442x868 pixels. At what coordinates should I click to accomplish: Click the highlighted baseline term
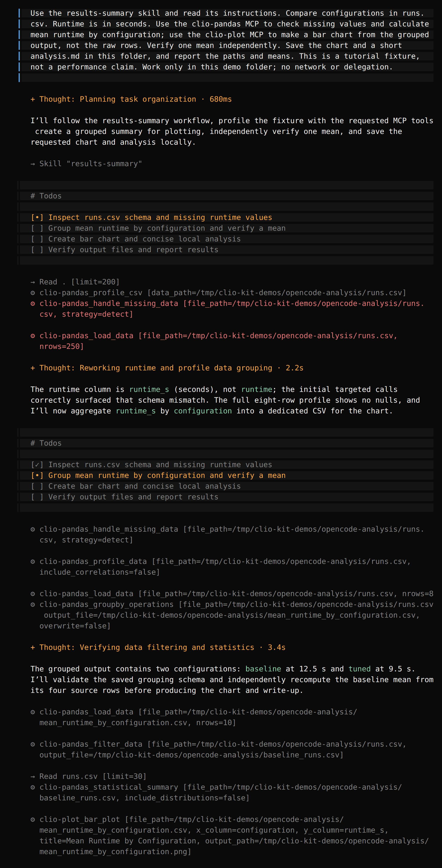pyautogui.click(x=263, y=669)
